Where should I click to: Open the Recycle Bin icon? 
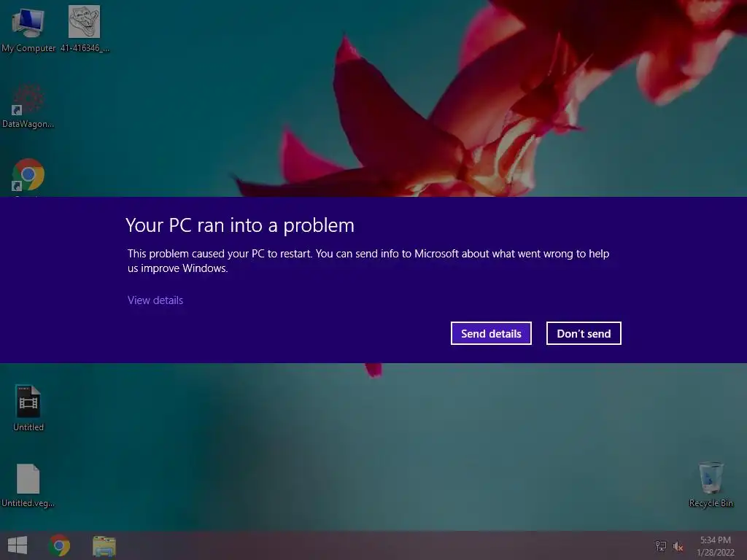click(x=711, y=484)
